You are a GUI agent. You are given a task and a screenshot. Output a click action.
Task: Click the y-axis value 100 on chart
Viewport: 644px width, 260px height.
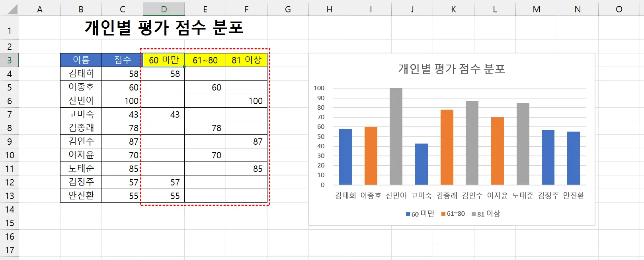pyautogui.click(x=319, y=88)
